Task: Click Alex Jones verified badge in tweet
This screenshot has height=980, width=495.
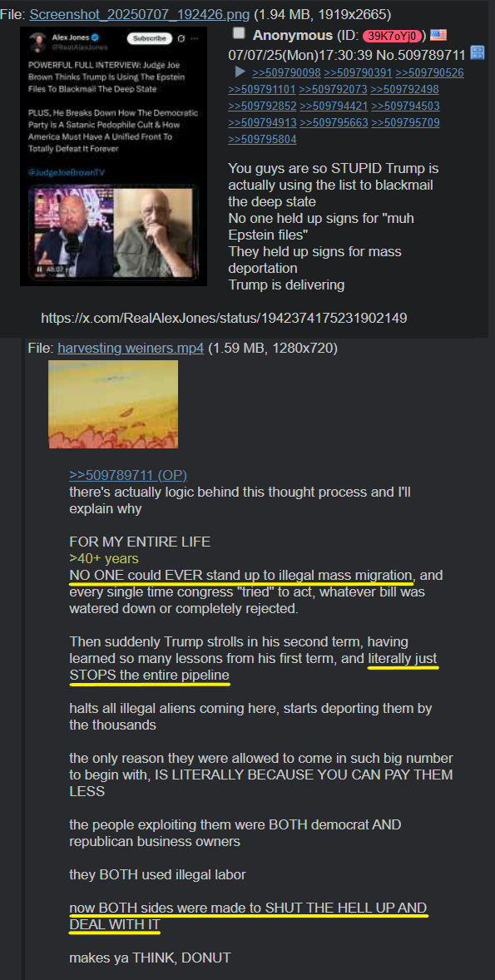Action: tap(94, 37)
